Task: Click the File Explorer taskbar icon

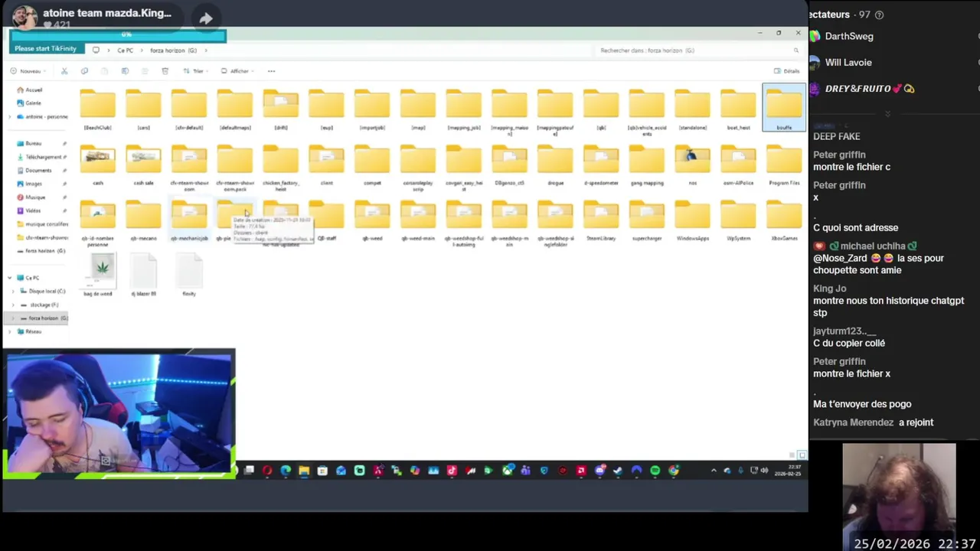Action: point(304,471)
